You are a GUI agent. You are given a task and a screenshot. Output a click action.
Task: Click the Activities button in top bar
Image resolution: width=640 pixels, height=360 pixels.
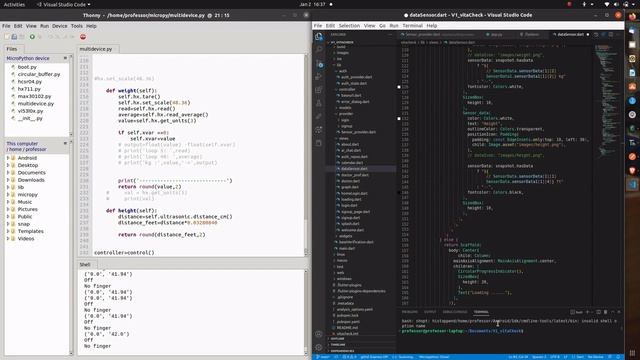pos(14,4)
